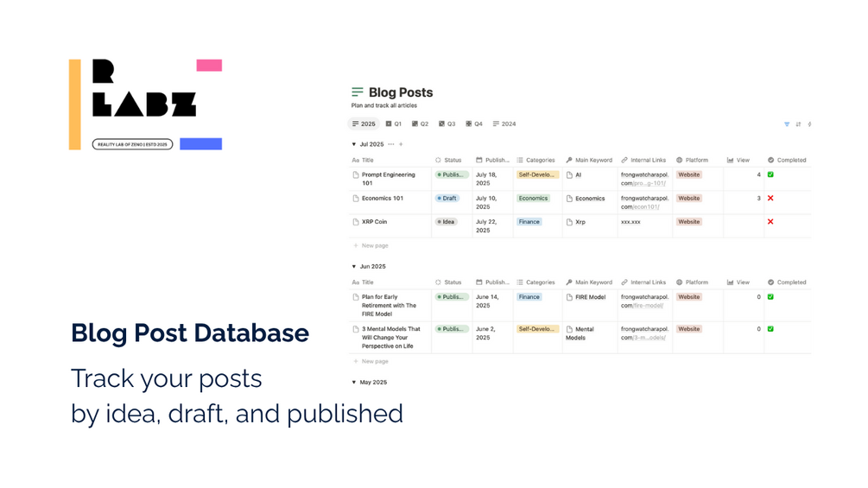
Task: Collapse the Jul 2025 group
Action: click(x=354, y=144)
